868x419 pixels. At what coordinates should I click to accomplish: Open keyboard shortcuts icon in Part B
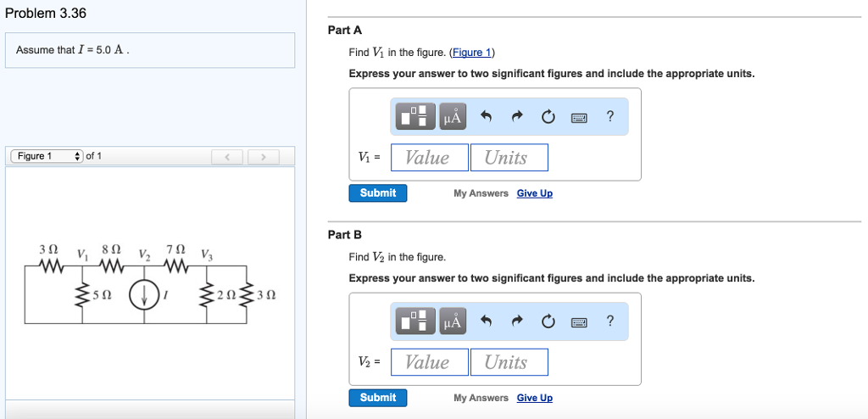(580, 322)
